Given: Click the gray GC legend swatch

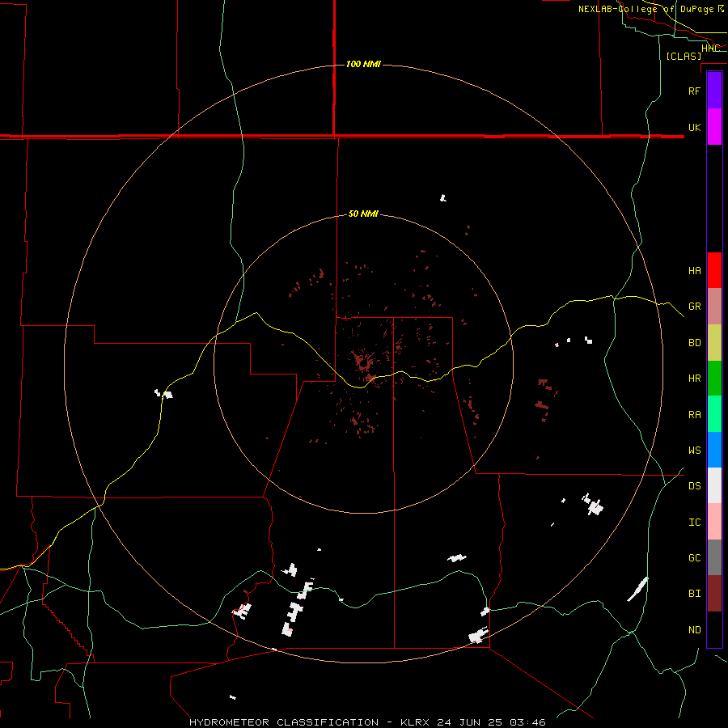Looking at the screenshot, I should tap(714, 557).
